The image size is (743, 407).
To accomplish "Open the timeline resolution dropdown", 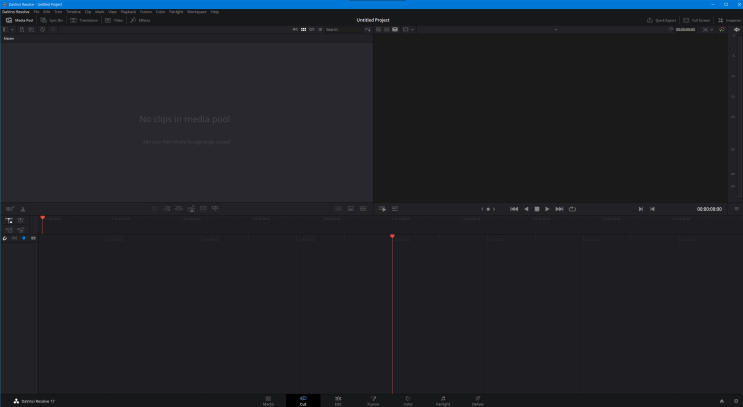I will point(408,29).
